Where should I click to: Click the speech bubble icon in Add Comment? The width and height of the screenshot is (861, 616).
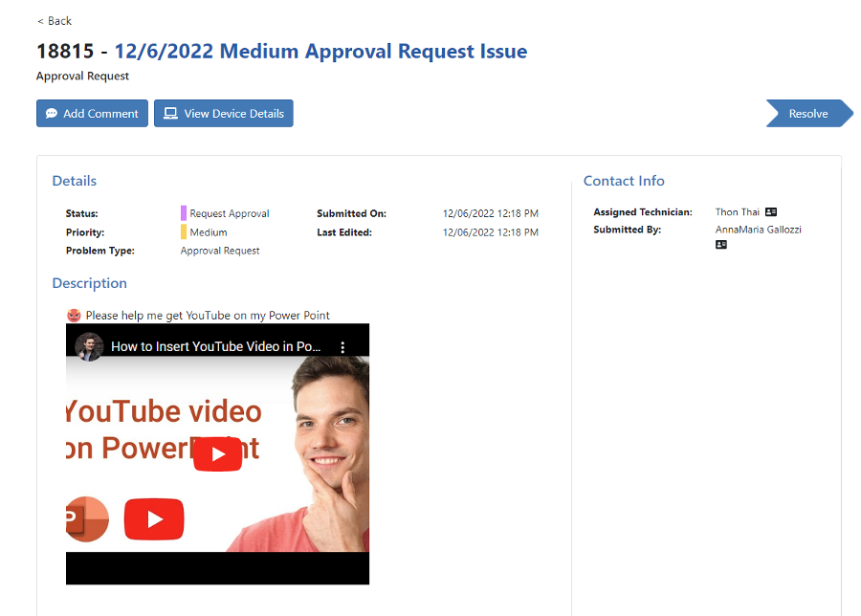pos(52,114)
